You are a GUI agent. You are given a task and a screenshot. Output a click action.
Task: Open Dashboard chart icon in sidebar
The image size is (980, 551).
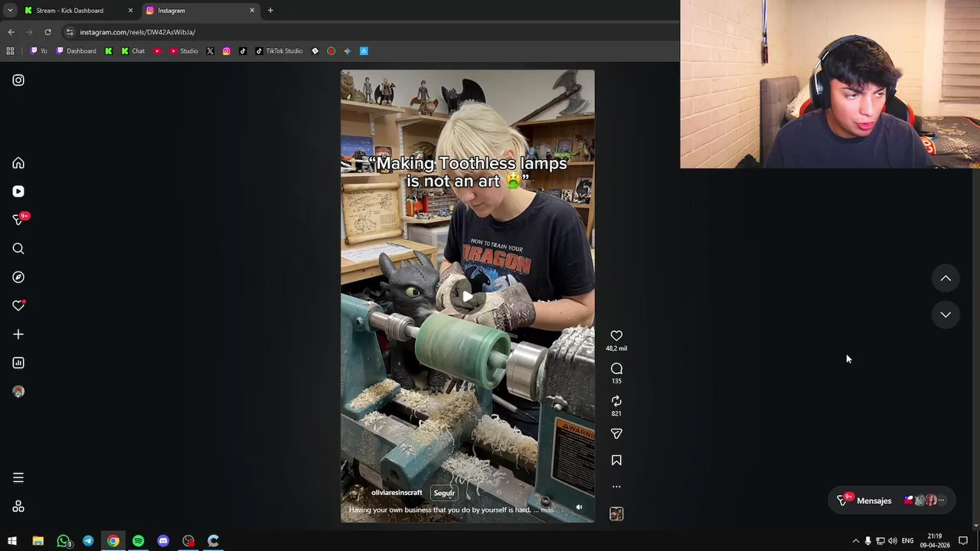click(x=18, y=363)
